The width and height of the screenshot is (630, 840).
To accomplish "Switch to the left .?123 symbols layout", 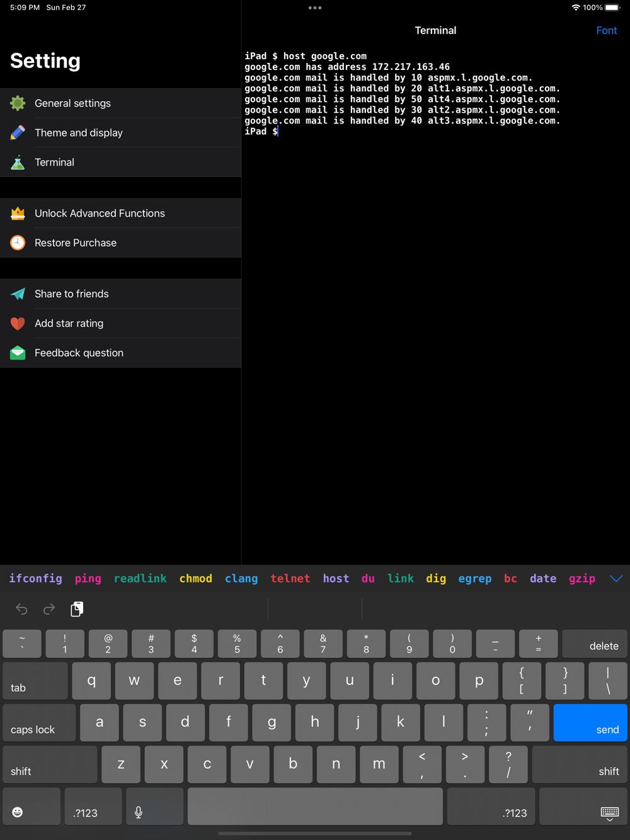I will [x=93, y=806].
